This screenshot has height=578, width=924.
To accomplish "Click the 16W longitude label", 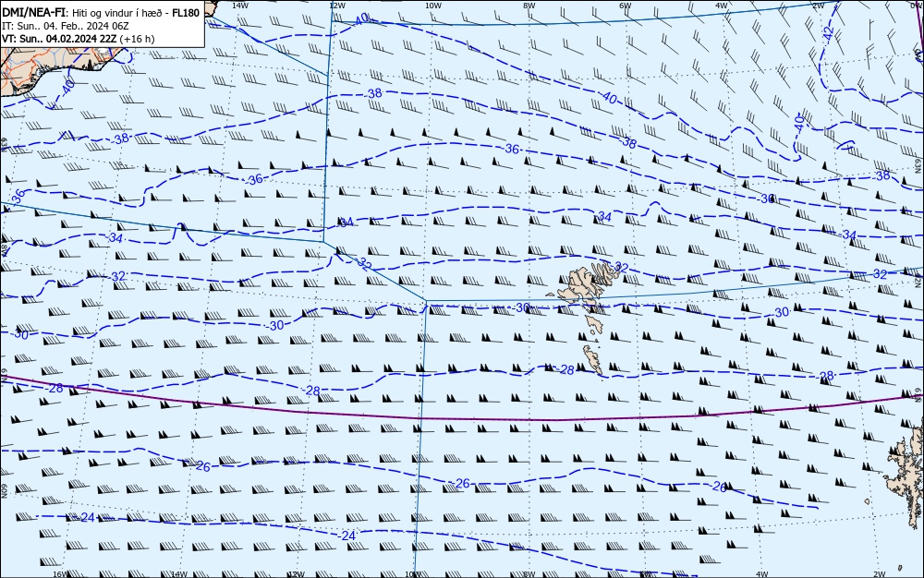I will tap(60, 574).
